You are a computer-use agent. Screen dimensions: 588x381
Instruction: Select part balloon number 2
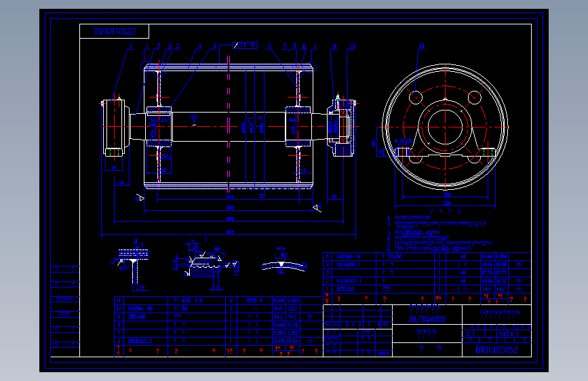(x=159, y=45)
